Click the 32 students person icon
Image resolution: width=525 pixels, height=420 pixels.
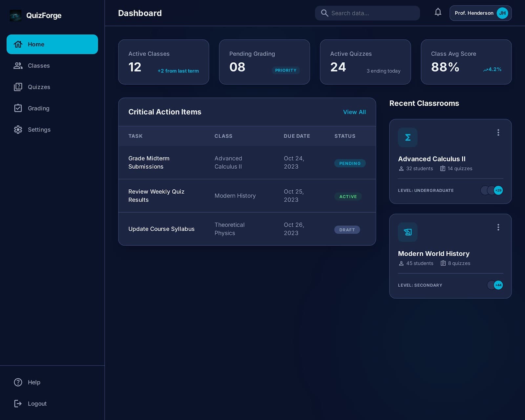click(401, 169)
